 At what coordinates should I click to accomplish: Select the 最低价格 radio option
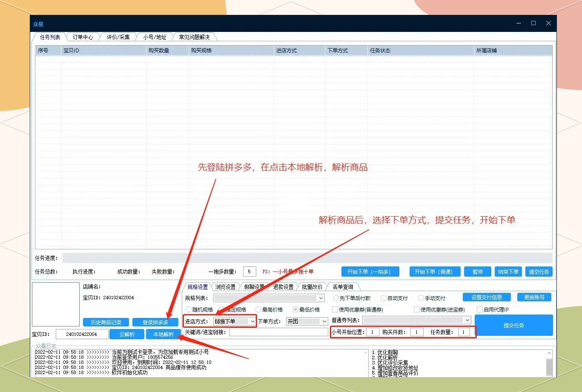[306, 310]
